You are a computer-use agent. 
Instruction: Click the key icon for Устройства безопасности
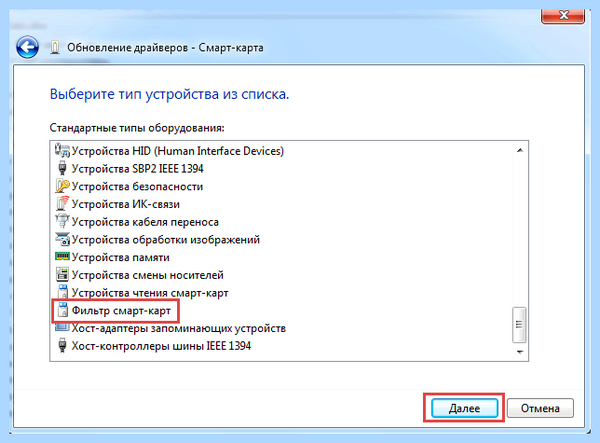pos(62,186)
